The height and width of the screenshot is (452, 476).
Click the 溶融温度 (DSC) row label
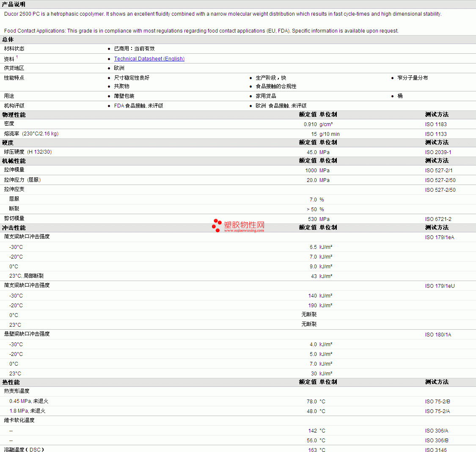(24, 449)
